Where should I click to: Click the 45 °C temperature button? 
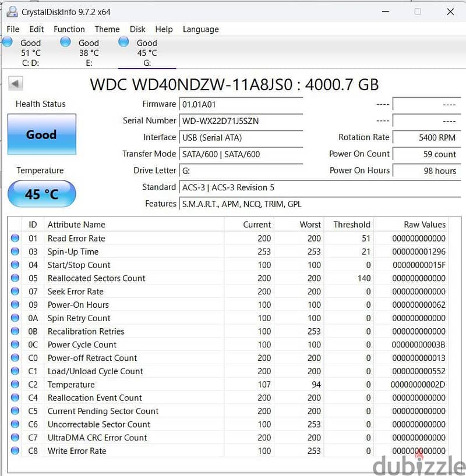[41, 194]
